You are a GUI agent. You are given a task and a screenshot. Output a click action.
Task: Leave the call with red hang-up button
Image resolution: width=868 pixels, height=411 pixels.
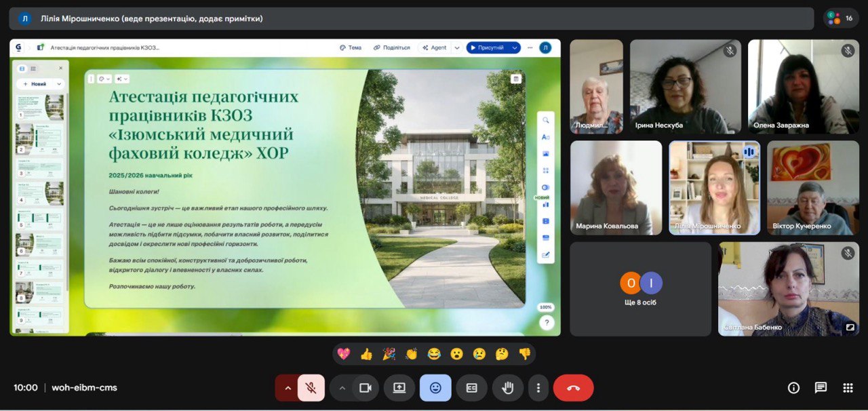[x=573, y=388]
